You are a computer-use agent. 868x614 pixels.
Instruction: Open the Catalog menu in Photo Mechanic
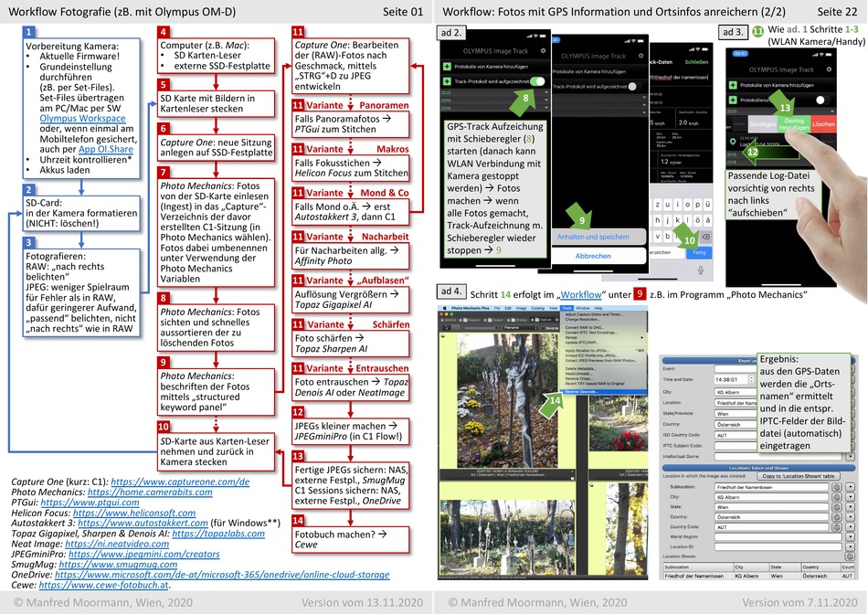click(537, 308)
